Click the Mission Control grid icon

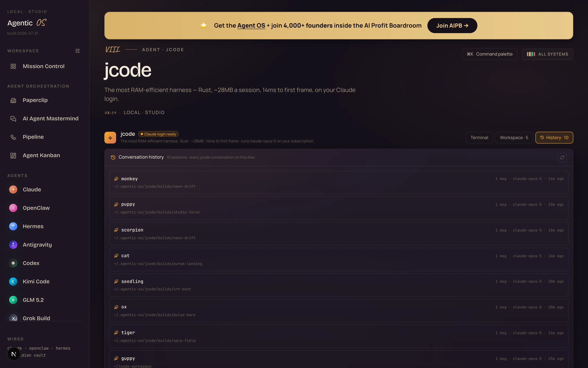(13, 66)
